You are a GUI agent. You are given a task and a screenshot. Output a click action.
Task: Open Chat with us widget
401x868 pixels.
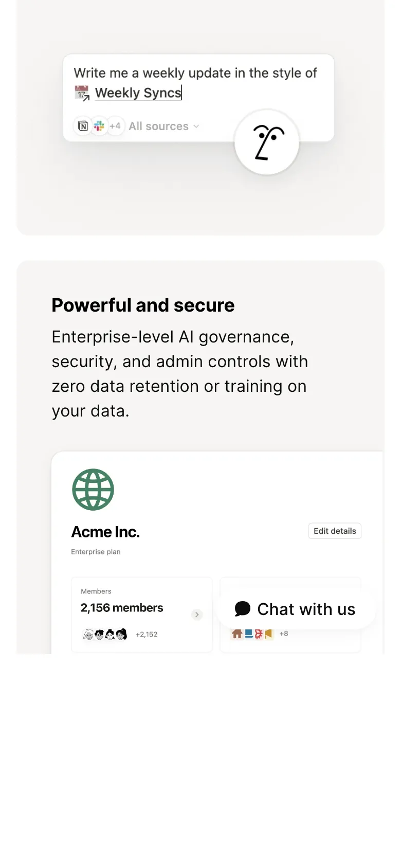click(x=296, y=609)
